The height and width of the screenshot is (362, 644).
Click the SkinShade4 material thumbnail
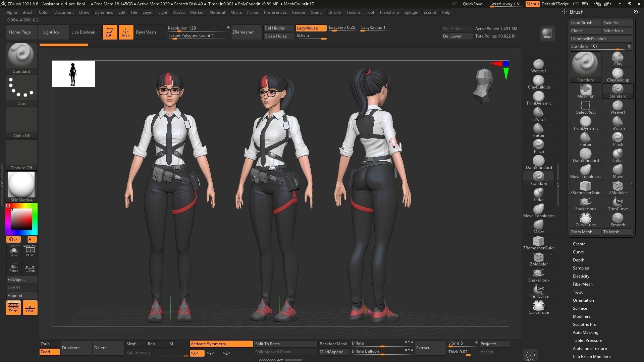21,184
